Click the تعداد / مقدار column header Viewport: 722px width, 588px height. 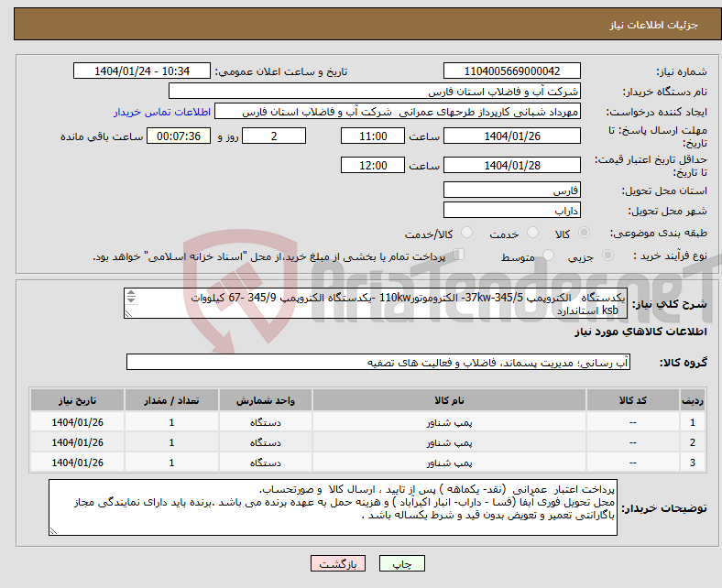(171, 400)
